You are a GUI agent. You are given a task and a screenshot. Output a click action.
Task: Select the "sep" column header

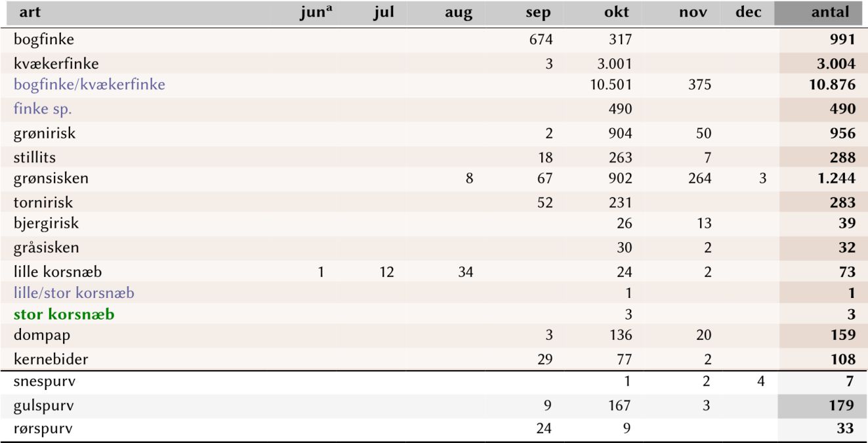(539, 12)
